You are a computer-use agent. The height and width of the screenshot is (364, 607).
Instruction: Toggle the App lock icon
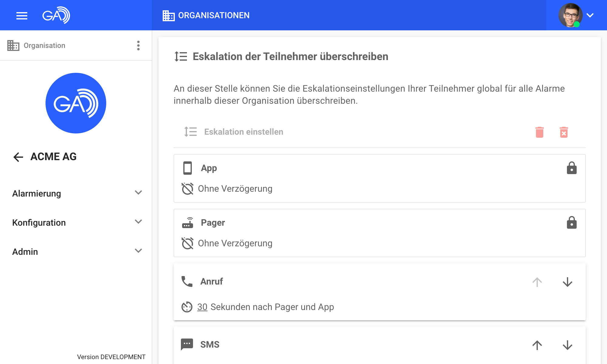571,168
